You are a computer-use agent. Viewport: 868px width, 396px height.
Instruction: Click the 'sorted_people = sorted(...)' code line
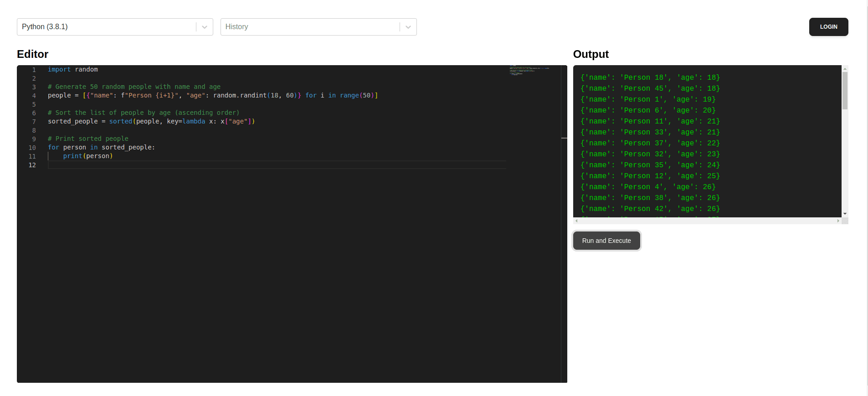click(151, 122)
